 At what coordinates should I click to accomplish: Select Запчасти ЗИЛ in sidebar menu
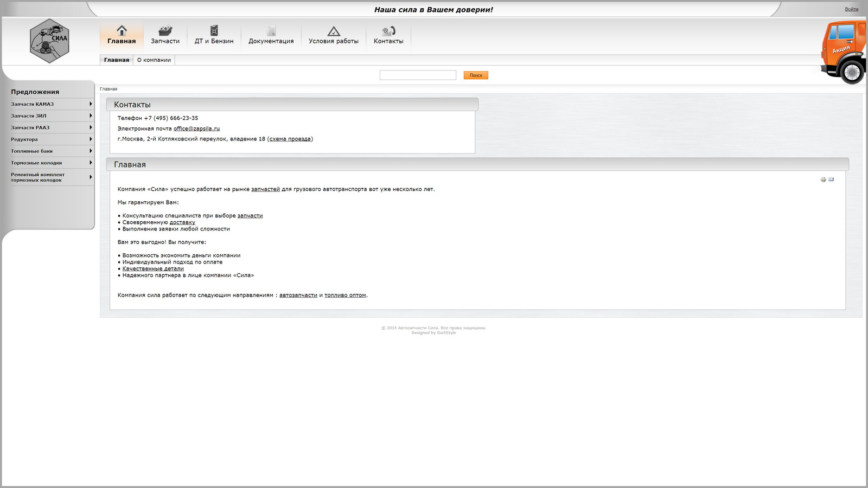(x=29, y=116)
